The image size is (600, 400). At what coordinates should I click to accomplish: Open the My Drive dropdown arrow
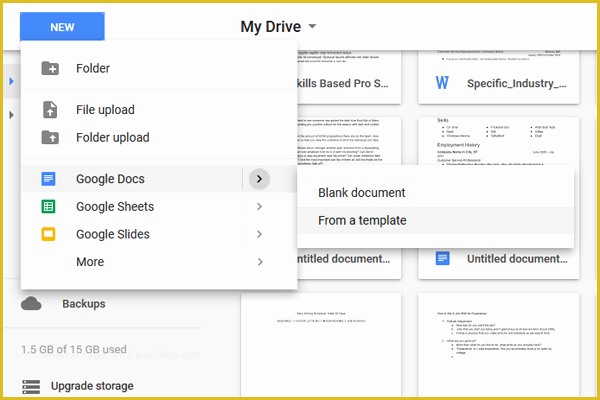coord(312,26)
